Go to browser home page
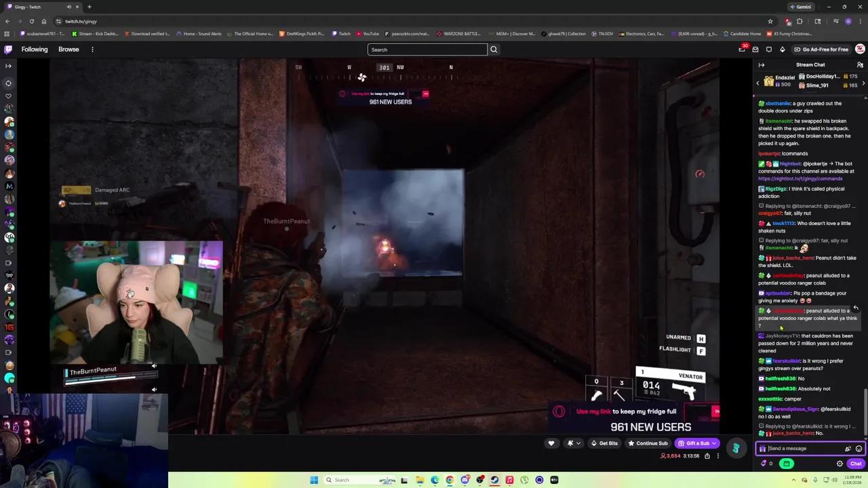Screen dimensions: 868x488 pos(44,21)
